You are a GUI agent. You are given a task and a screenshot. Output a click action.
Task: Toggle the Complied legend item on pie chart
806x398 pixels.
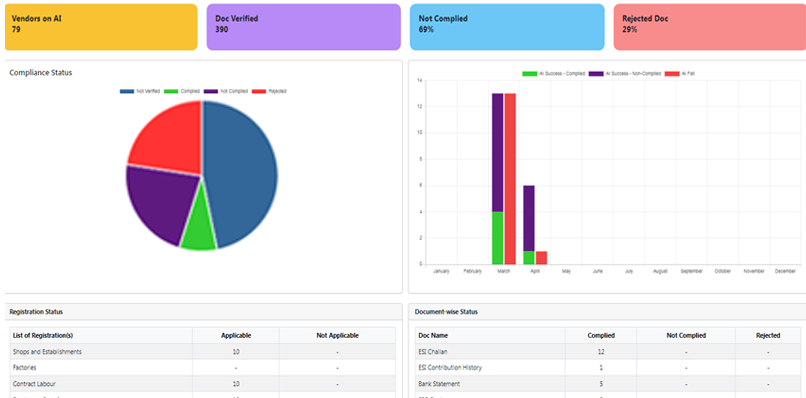[x=182, y=91]
